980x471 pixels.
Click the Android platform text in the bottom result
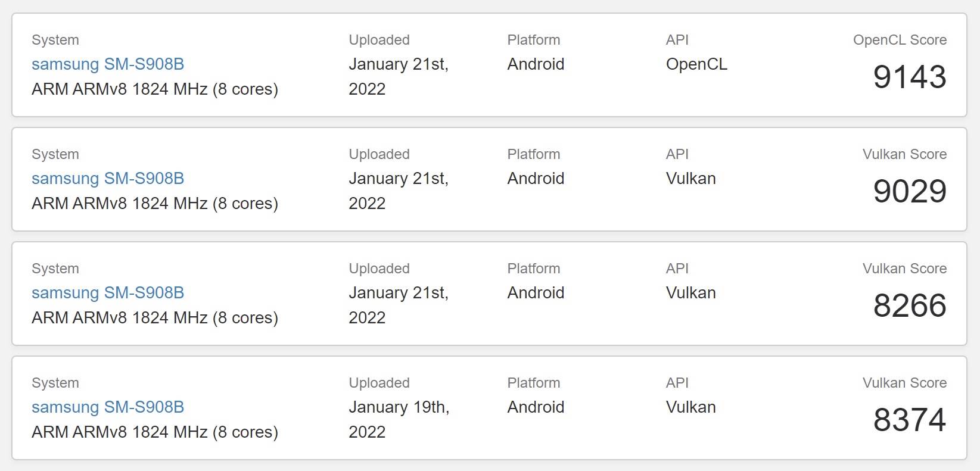535,407
